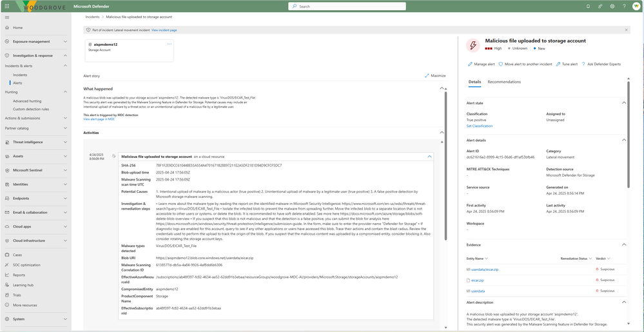Expand Threat intelligence section

[x=65, y=142]
